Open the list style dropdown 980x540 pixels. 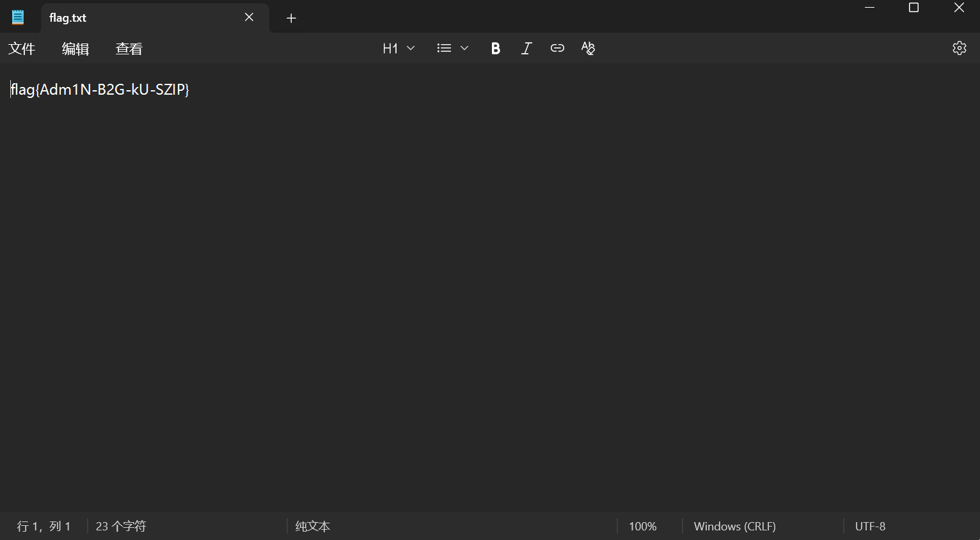tap(453, 49)
